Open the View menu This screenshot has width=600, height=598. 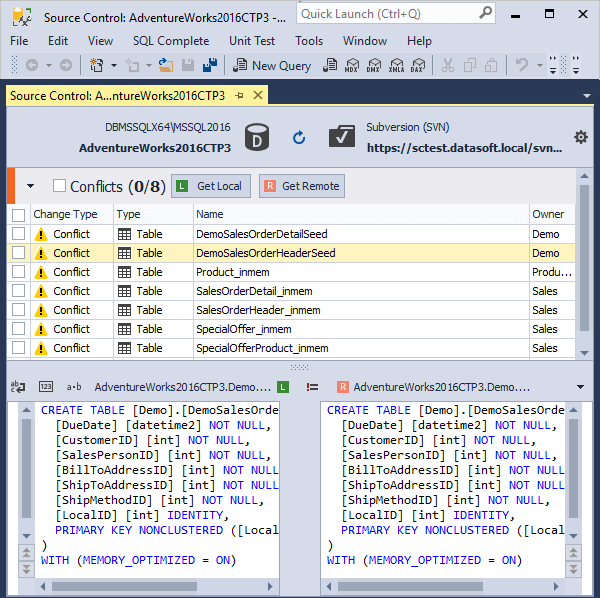100,41
